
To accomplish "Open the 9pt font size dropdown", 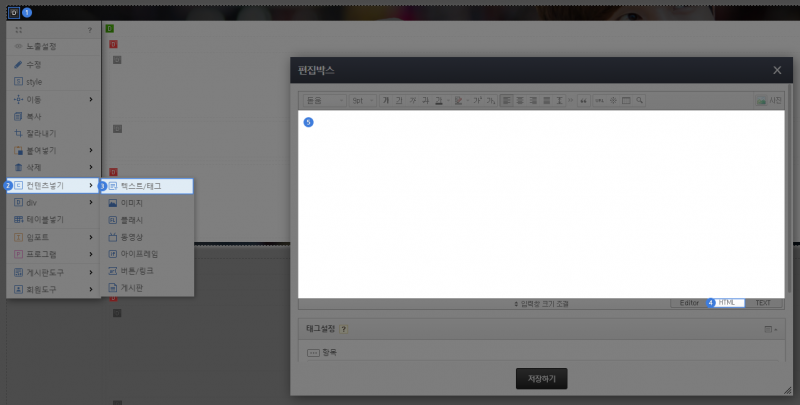I will tap(362, 101).
